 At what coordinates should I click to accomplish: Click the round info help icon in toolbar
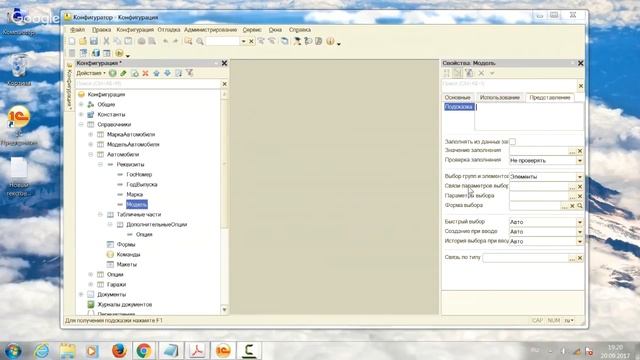click(330, 41)
